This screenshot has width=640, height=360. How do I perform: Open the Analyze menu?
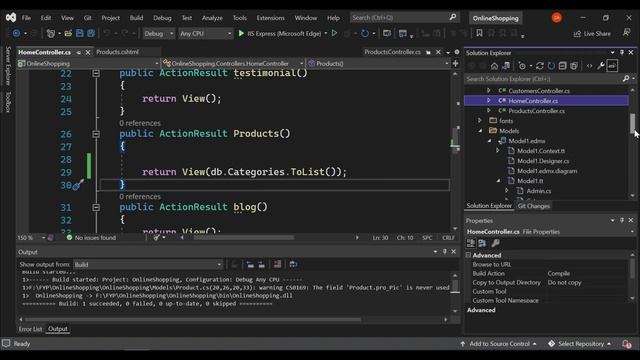(212, 18)
